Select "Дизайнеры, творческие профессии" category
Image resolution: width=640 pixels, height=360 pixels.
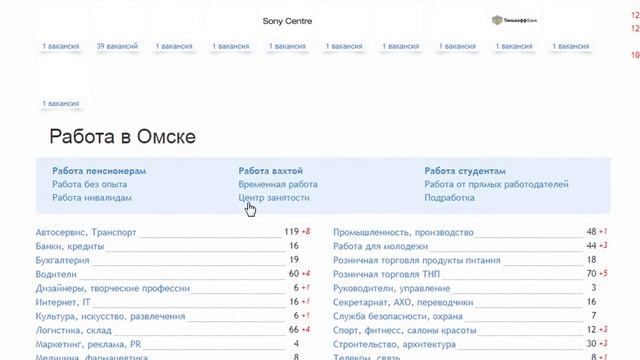pos(113,288)
